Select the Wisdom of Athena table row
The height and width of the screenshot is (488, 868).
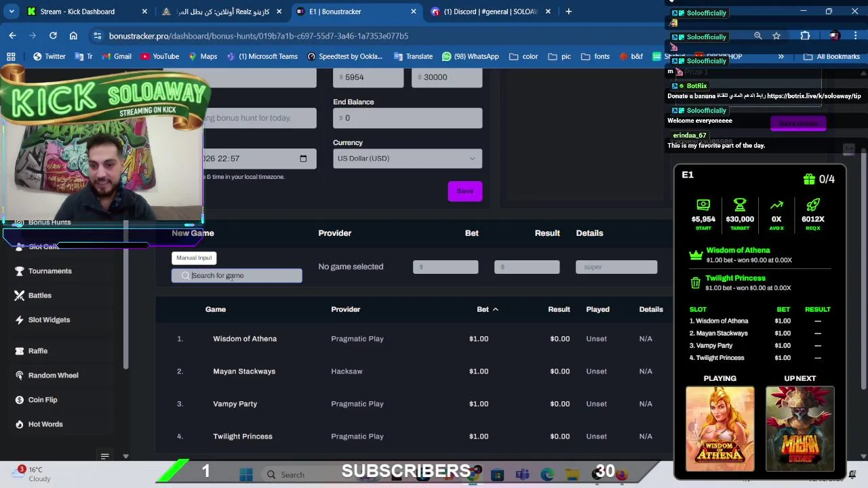(414, 339)
